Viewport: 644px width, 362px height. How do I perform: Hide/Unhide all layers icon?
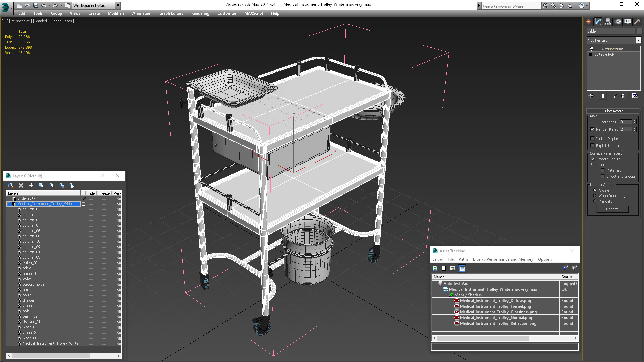(61, 185)
